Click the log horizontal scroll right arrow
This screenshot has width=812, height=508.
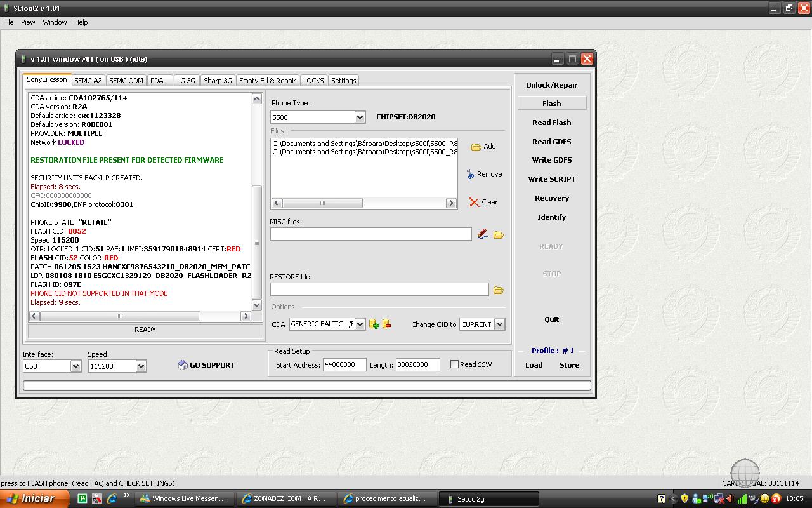point(246,316)
